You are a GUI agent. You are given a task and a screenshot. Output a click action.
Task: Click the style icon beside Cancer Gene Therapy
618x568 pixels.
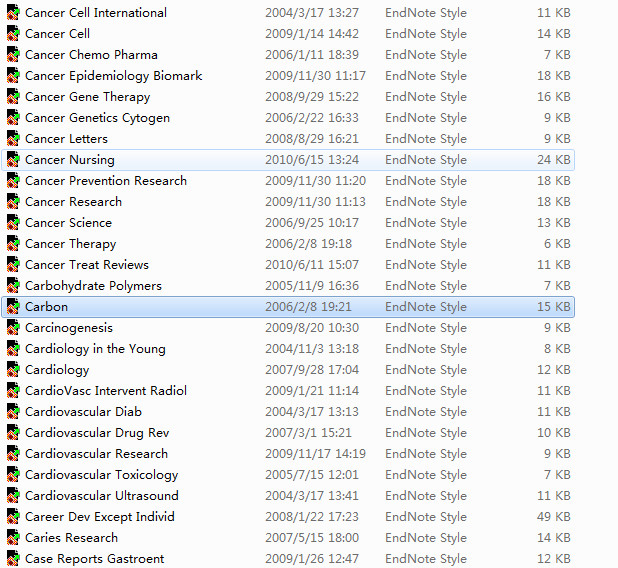pos(13,97)
